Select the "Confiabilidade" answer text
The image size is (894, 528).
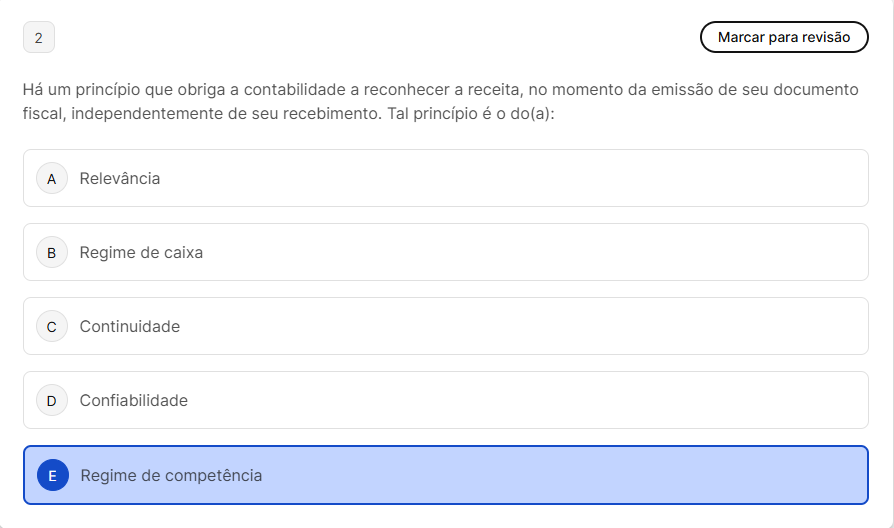click(134, 400)
